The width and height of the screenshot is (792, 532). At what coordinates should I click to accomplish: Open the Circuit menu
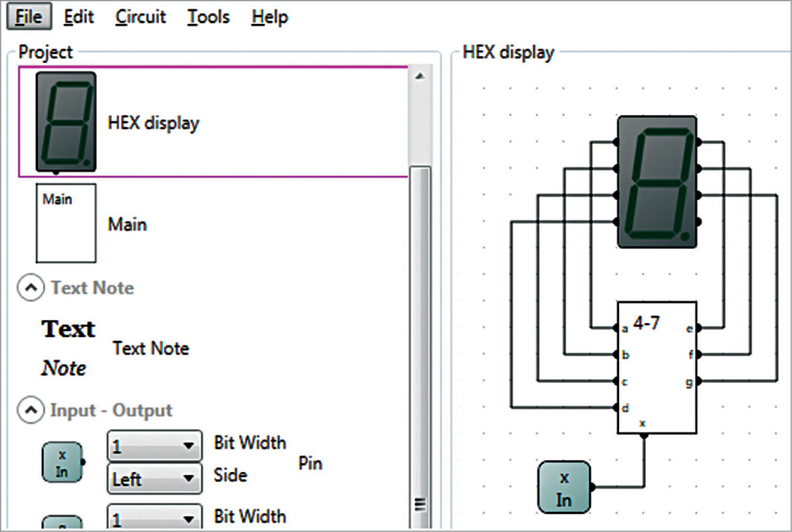(x=139, y=16)
